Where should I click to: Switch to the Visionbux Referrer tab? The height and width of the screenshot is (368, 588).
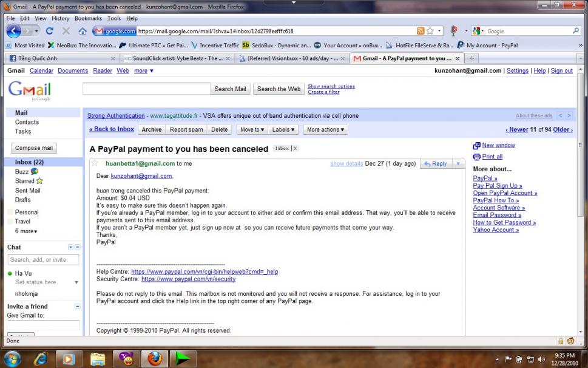[x=292, y=58]
